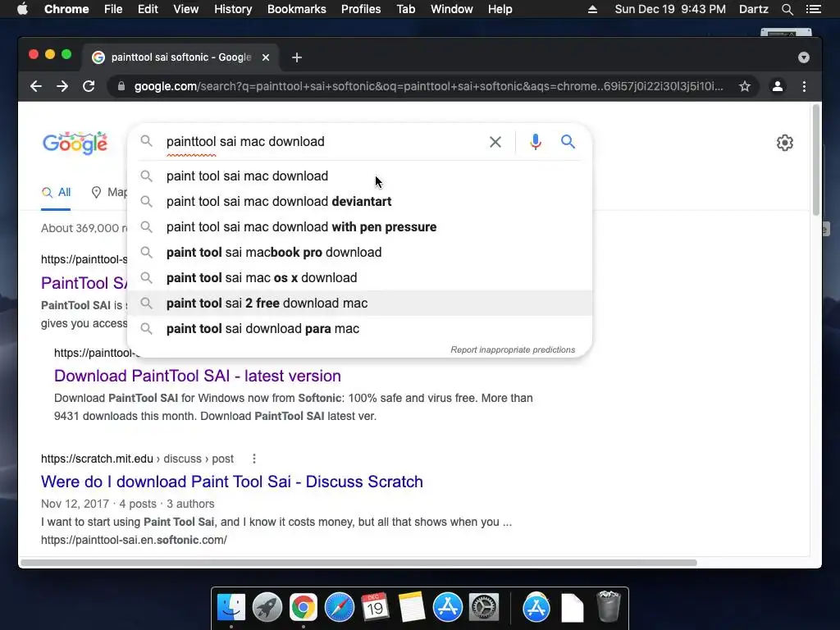Choose suggestion 'sai download para mac'
840x630 pixels.
tap(360, 329)
